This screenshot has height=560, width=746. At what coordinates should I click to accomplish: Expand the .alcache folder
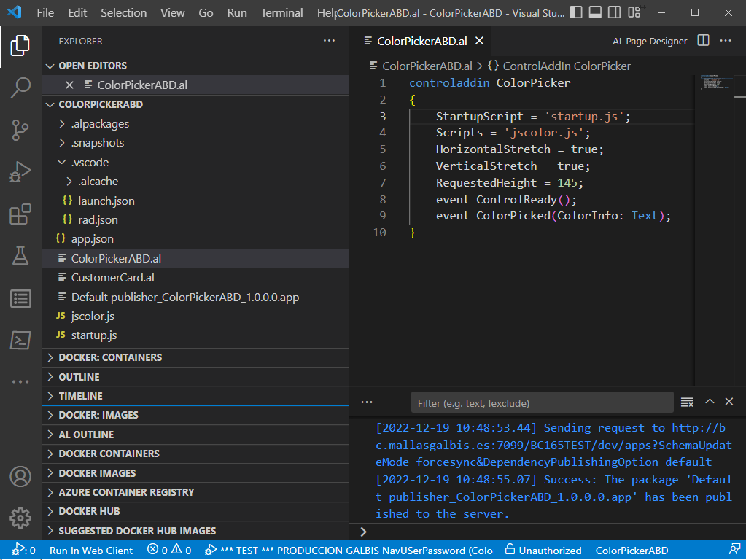(x=69, y=182)
